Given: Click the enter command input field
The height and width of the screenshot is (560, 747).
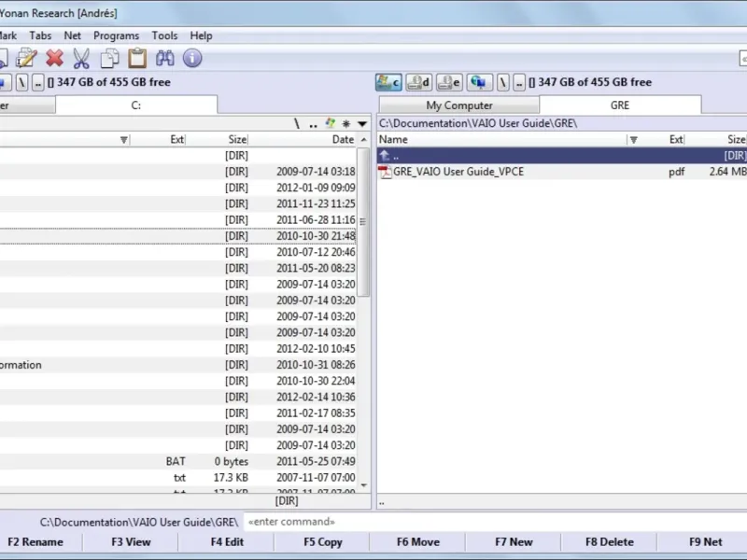Looking at the screenshot, I should click(x=495, y=522).
